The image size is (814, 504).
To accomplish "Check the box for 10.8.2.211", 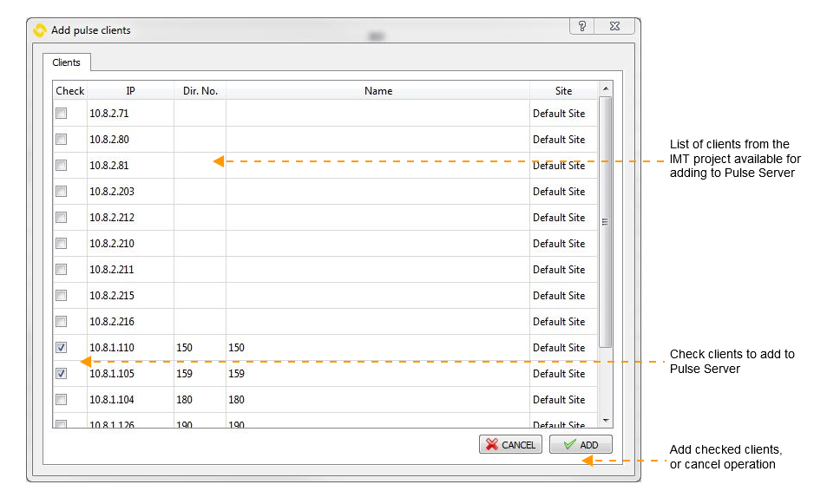I will tap(62, 270).
